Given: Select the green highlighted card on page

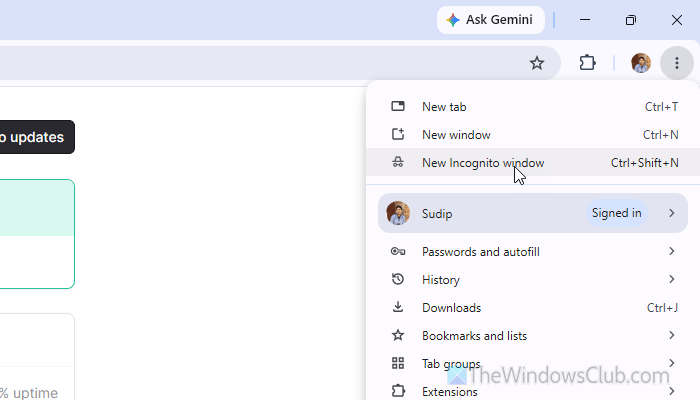Looking at the screenshot, I should pyautogui.click(x=37, y=234).
